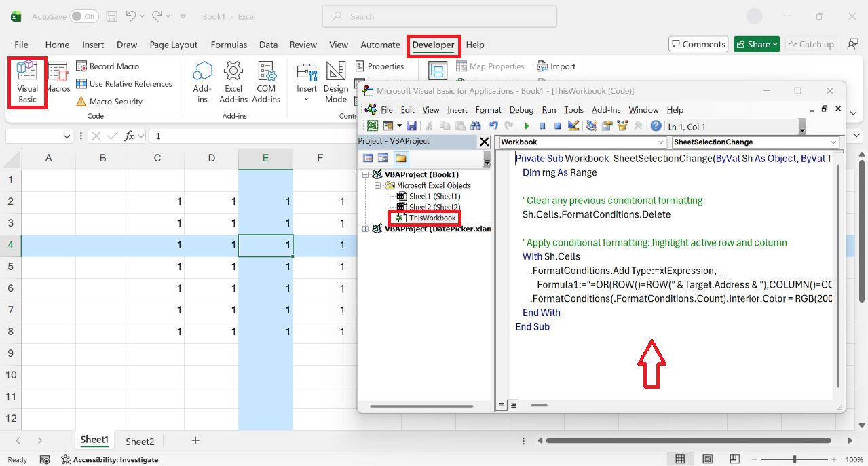Open Macro Security settings
This screenshot has height=466, width=868.
109,102
